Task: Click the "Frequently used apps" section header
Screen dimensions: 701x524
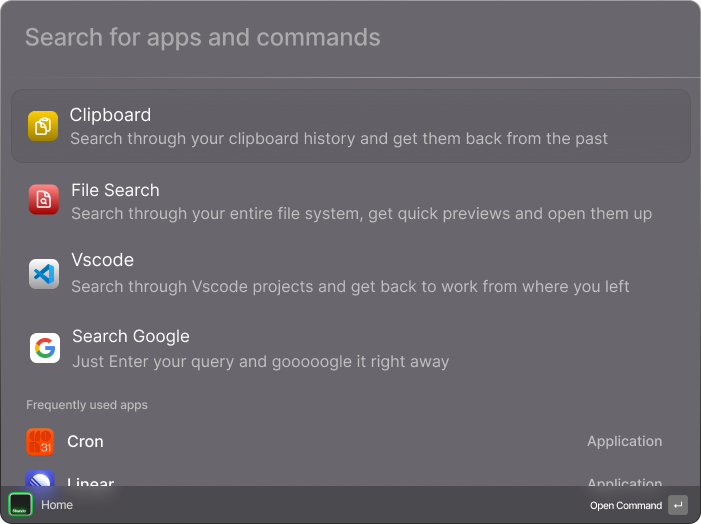Action: [x=87, y=405]
